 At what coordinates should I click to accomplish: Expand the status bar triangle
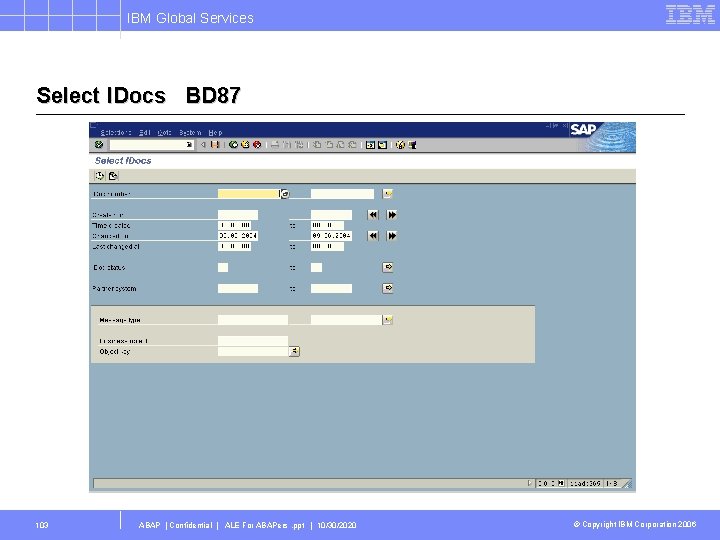pyautogui.click(x=529, y=483)
